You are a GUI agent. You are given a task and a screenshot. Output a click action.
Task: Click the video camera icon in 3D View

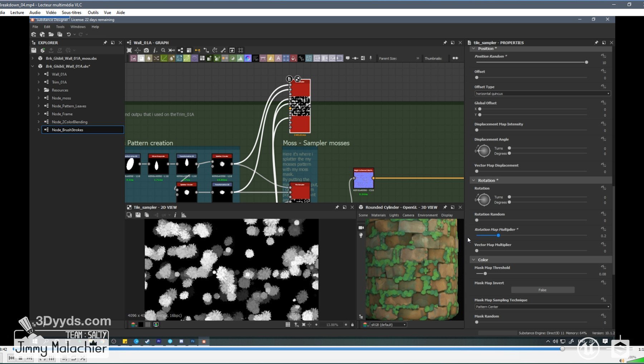[x=361, y=227]
